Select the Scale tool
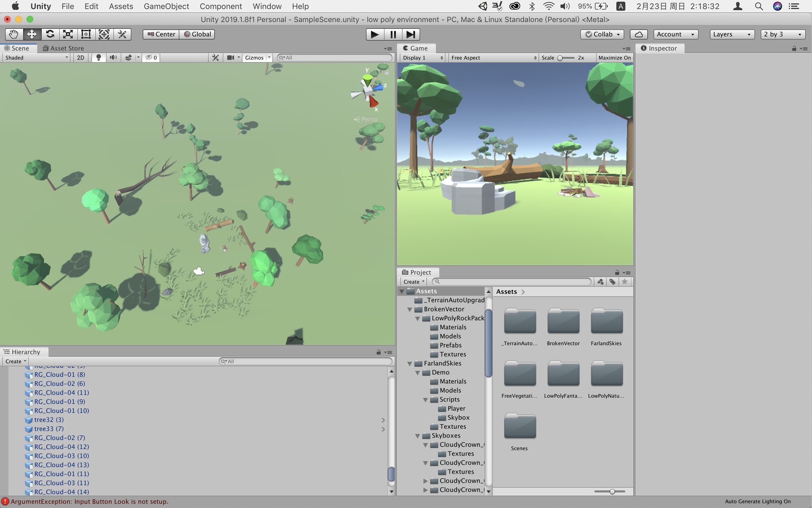 point(68,35)
